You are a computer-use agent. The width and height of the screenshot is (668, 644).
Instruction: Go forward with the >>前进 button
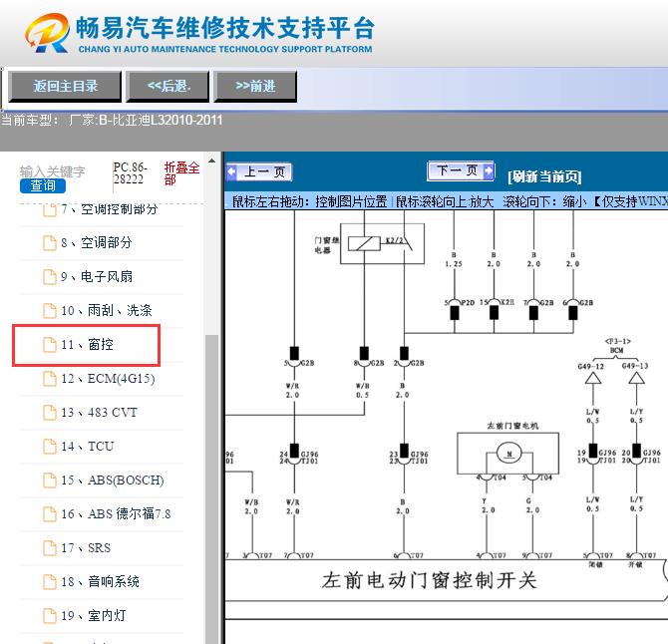pyautogui.click(x=255, y=87)
